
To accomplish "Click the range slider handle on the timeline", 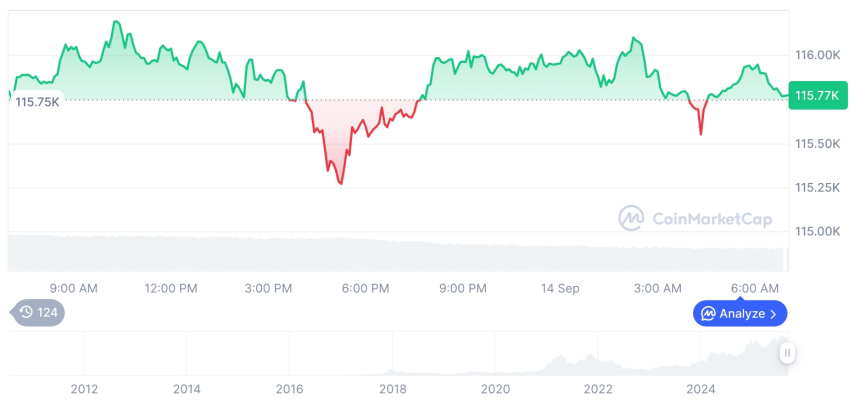I will pyautogui.click(x=787, y=352).
